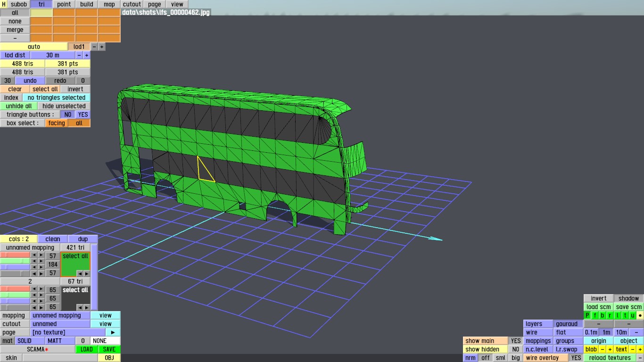Decrease text size with its minus button
The width and height of the screenshot is (644, 362).
coord(633,349)
